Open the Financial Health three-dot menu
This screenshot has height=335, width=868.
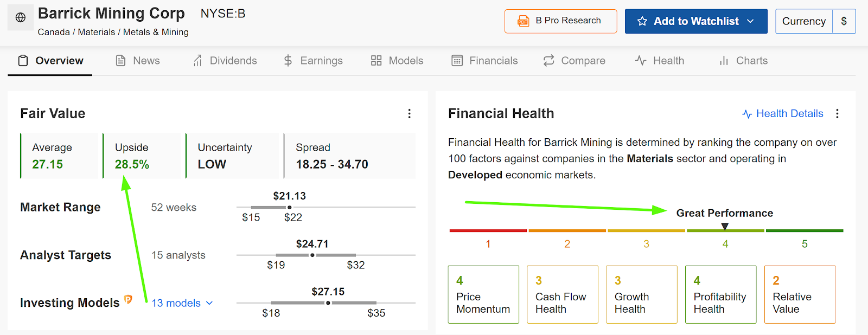[837, 113]
